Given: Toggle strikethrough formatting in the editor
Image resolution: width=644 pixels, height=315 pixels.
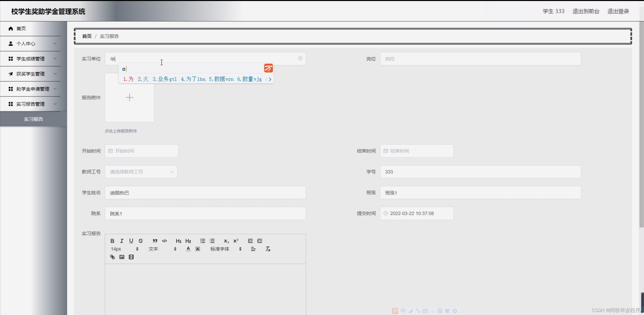Looking at the screenshot, I should point(140,241).
